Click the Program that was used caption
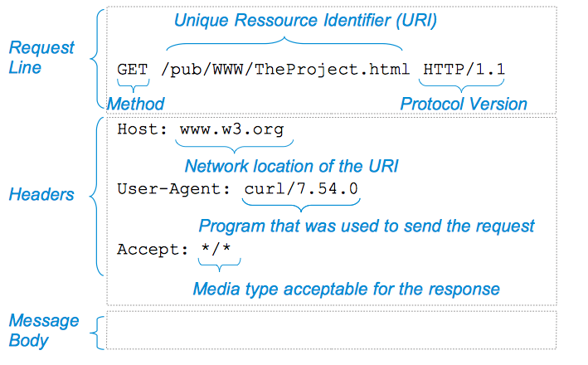 367,226
